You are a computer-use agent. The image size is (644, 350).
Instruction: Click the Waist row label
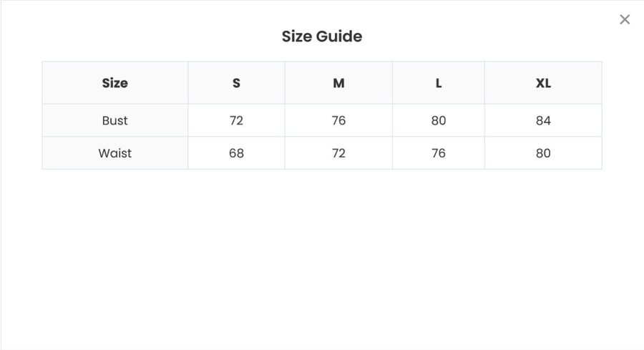point(114,153)
